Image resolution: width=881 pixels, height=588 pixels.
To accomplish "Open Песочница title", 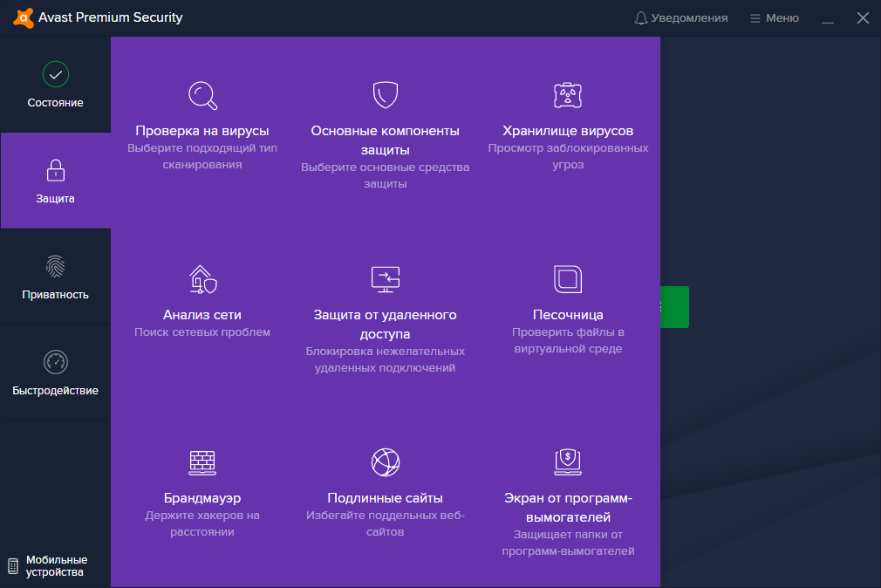I will click(x=568, y=315).
